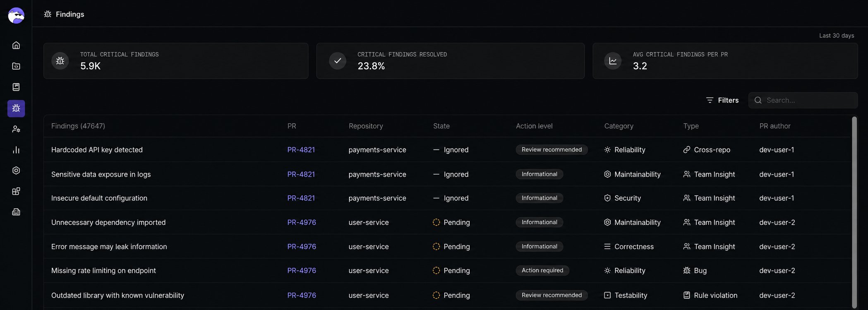Click the PR column header
Screen dimensions: 868x310
(292, 126)
